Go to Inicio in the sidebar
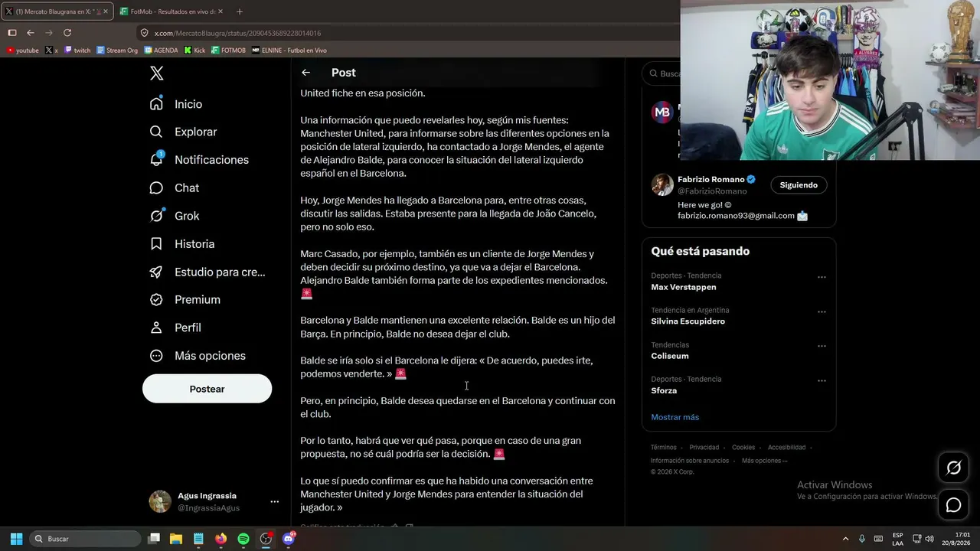 pos(177,104)
